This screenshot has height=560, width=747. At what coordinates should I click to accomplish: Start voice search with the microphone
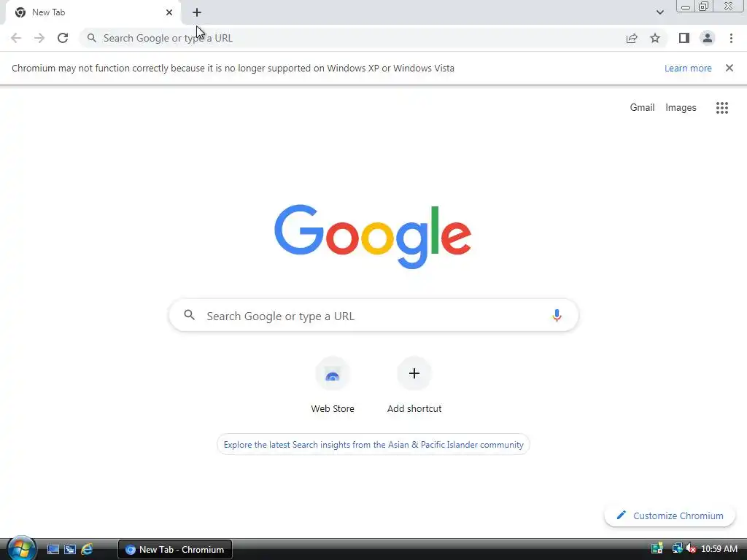click(557, 315)
